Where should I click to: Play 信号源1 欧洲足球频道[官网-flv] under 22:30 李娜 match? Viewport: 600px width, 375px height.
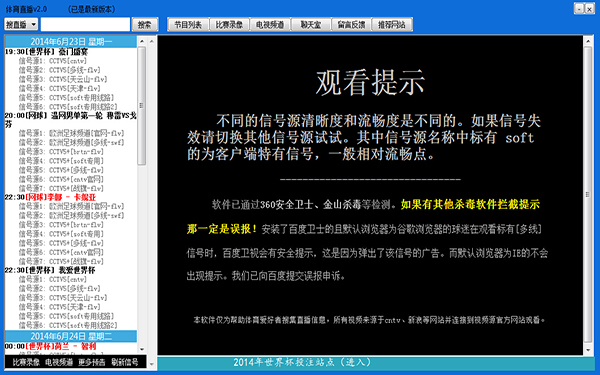pyautogui.click(x=71, y=206)
